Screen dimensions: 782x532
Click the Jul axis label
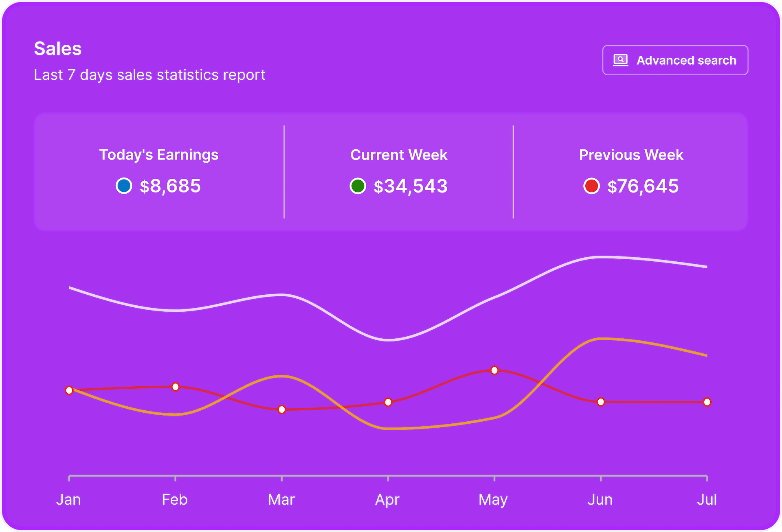tap(707, 499)
